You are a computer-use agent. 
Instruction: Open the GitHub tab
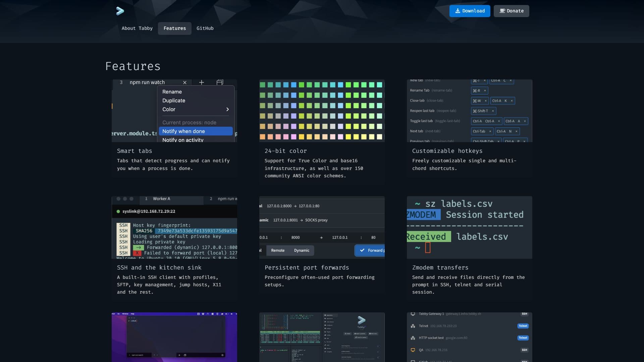pyautogui.click(x=205, y=28)
